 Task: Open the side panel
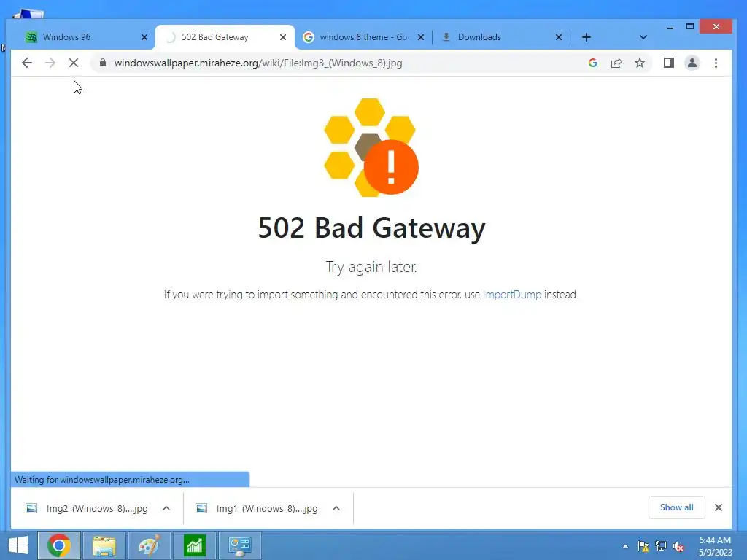pos(669,63)
